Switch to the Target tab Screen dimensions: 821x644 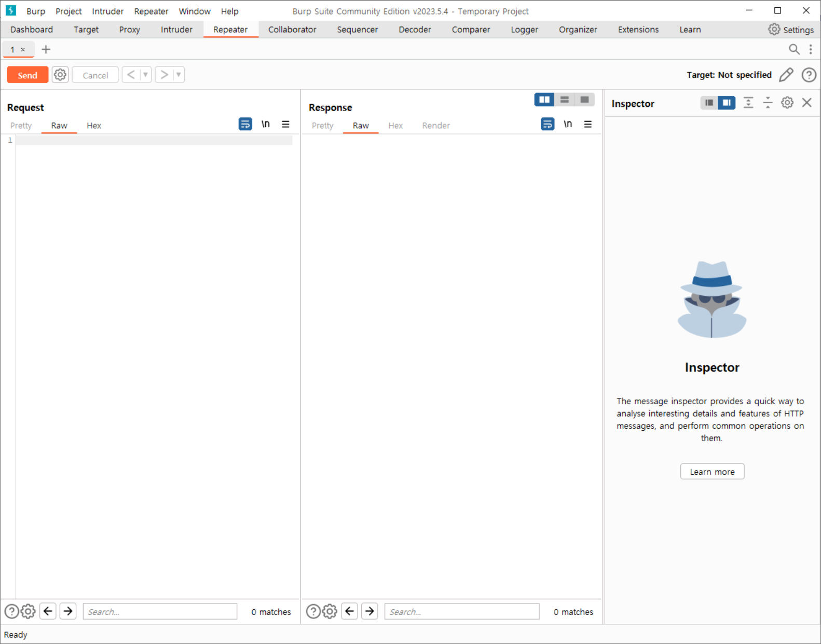pyautogui.click(x=86, y=30)
